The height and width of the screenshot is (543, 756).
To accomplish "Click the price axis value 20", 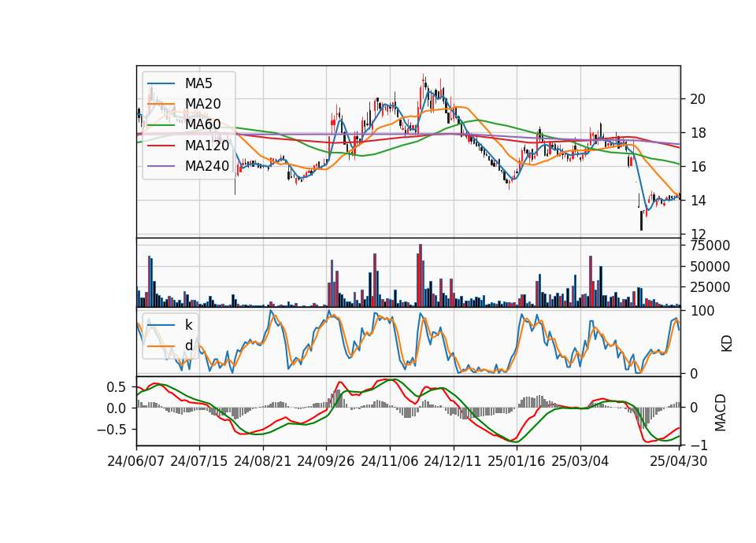I will (x=698, y=99).
